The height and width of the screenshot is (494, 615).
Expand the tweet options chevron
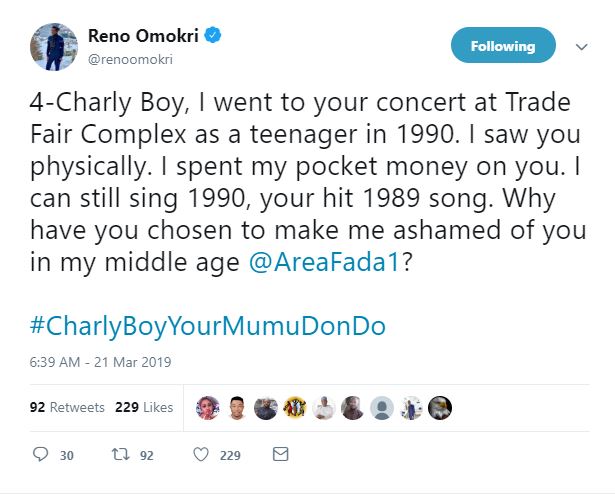coord(581,47)
